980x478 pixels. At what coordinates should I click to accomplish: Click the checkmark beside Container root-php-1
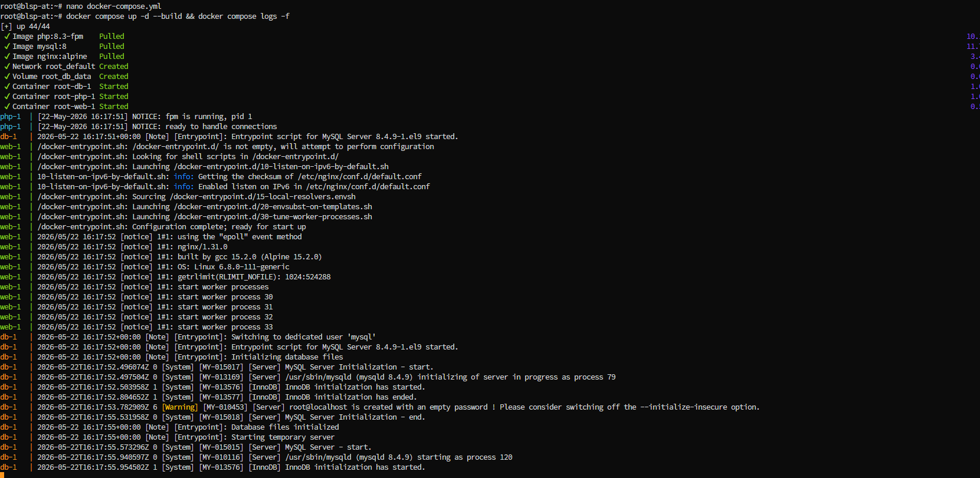tap(7, 97)
